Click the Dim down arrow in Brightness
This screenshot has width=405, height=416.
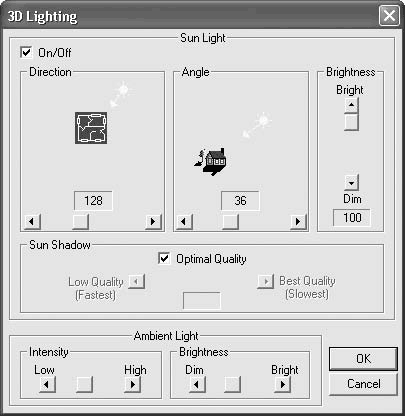point(351,183)
